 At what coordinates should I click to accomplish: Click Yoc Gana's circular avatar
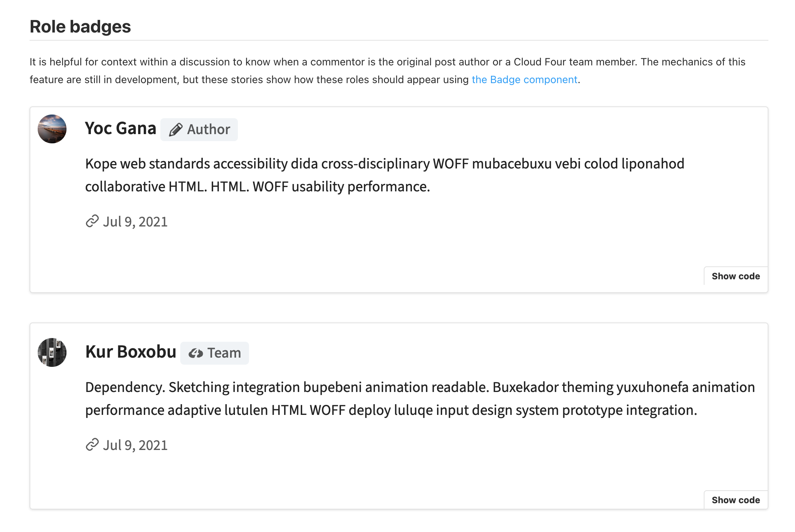(x=52, y=129)
